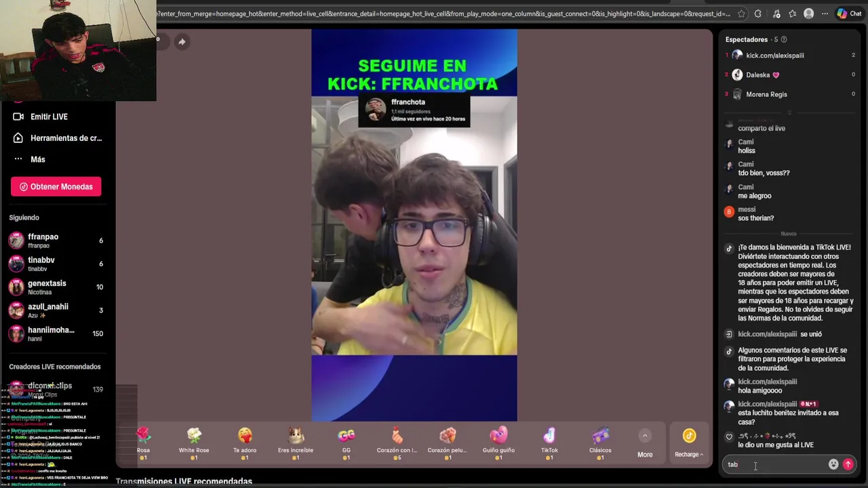Send the Corazón peluche gift

(448, 444)
